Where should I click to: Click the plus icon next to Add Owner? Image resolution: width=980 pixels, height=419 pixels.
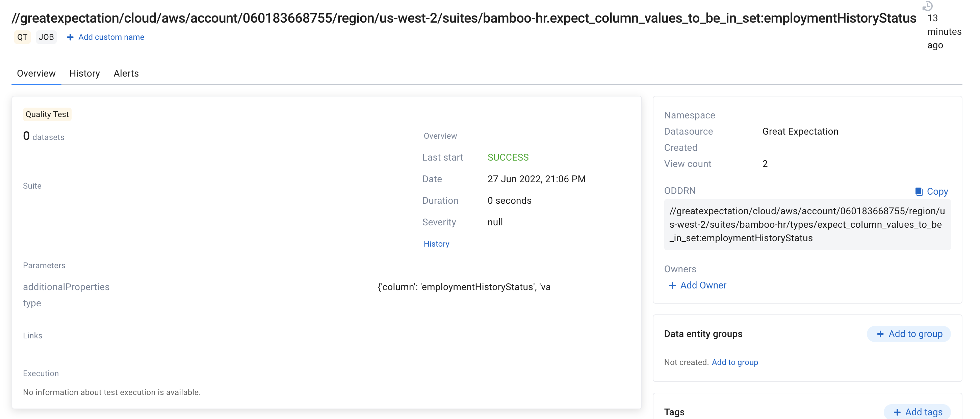672,285
